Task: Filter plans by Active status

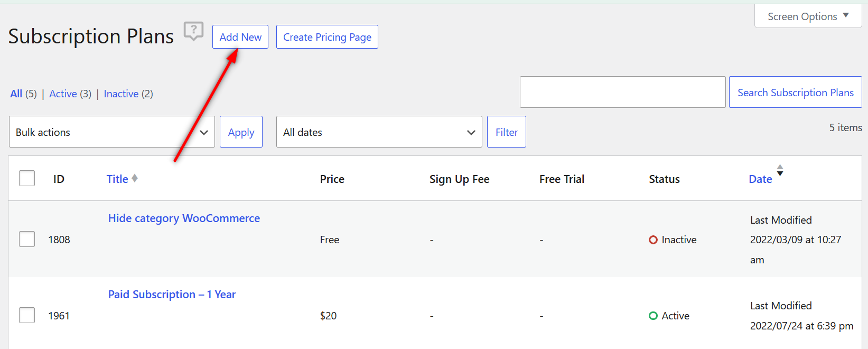Action: [63, 94]
